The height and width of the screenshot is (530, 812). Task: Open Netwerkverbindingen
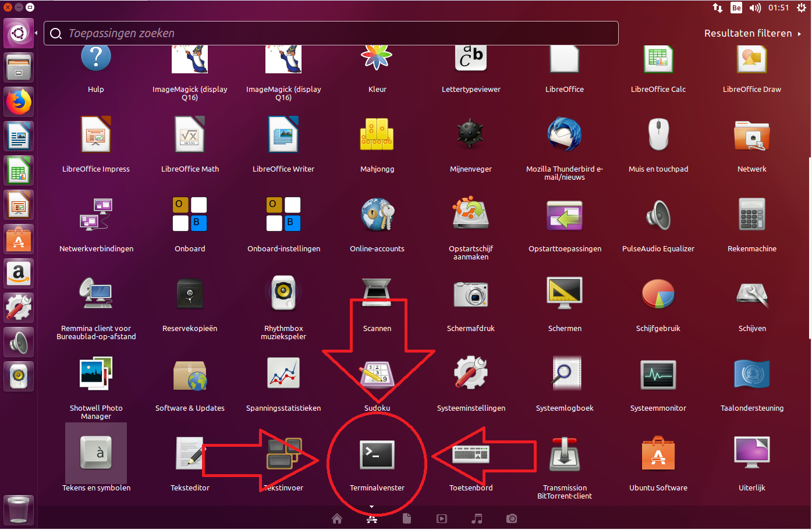[x=96, y=214]
